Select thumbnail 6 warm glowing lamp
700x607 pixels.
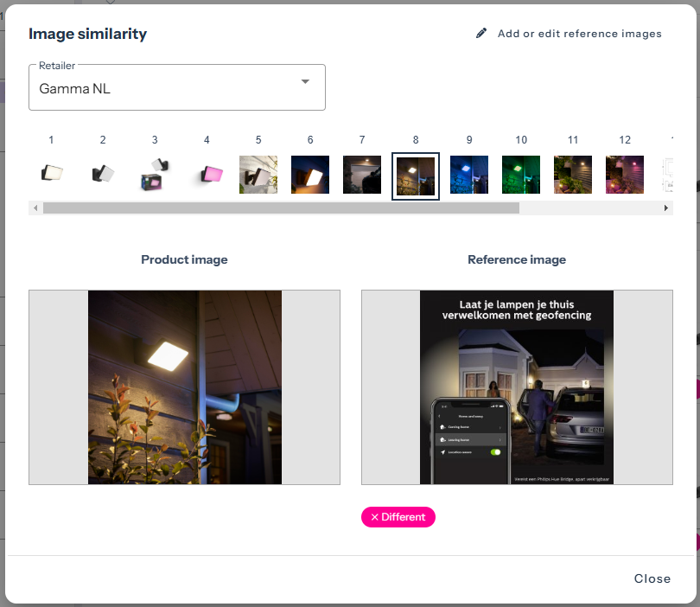pyautogui.click(x=310, y=174)
